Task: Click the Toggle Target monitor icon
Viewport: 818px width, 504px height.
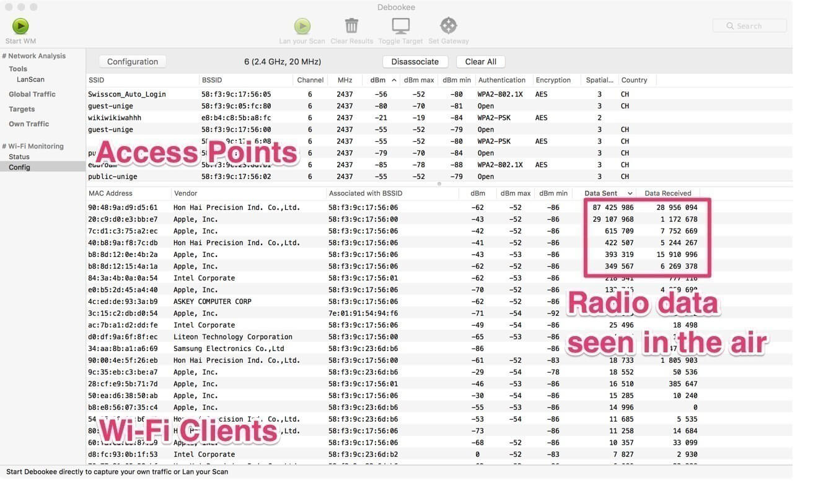Action: 400,26
